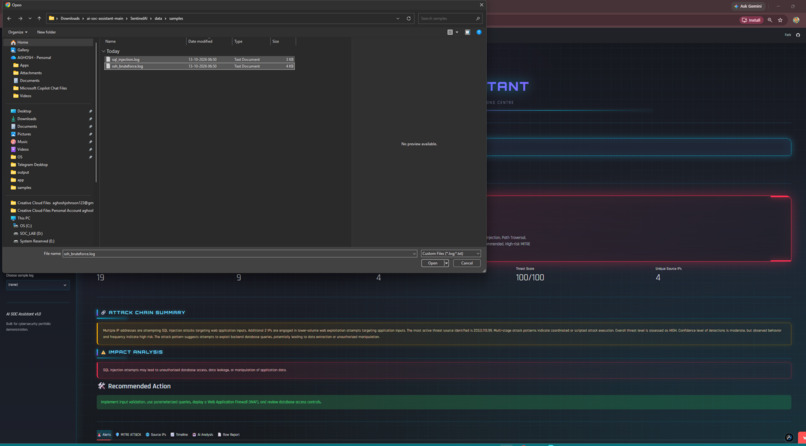The image size is (806, 446).
Task: Go back in the Open dialog
Action: click(x=9, y=18)
